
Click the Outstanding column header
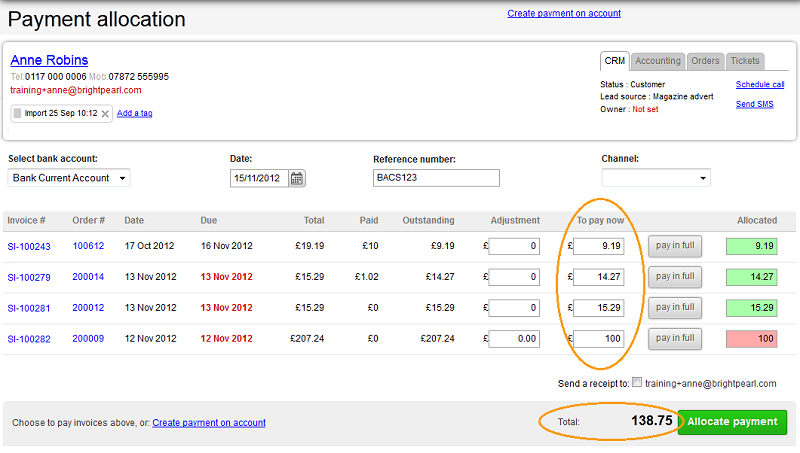[x=428, y=220]
